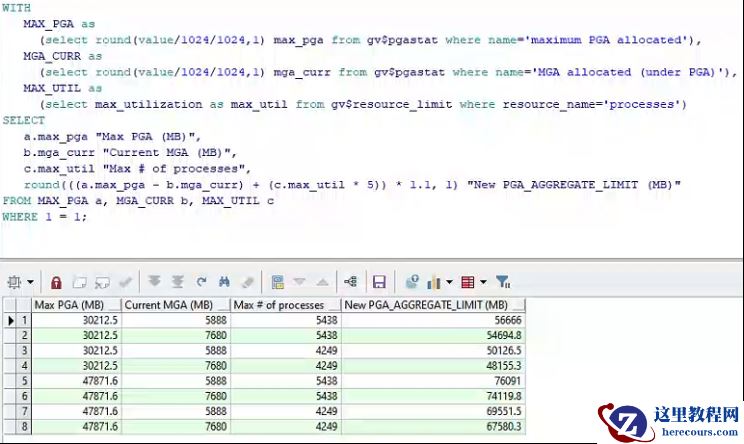Expand the dropdown arrow next to chart icon
Screen dimensions: 744x444
(449, 282)
